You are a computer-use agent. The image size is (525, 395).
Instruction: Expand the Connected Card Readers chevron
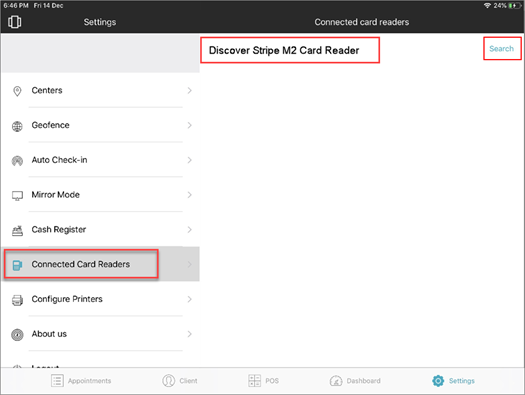pyautogui.click(x=190, y=264)
